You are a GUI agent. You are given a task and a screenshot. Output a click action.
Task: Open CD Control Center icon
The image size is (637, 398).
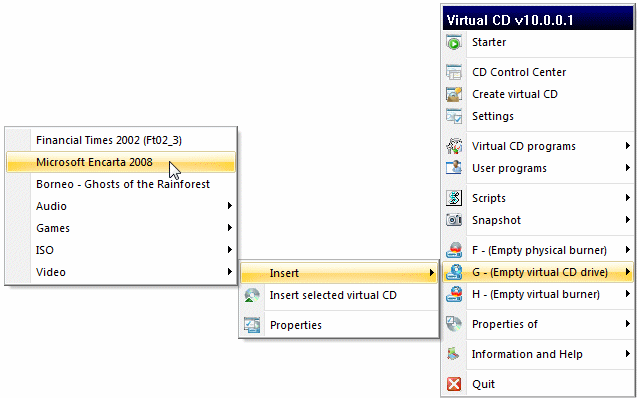(x=454, y=72)
